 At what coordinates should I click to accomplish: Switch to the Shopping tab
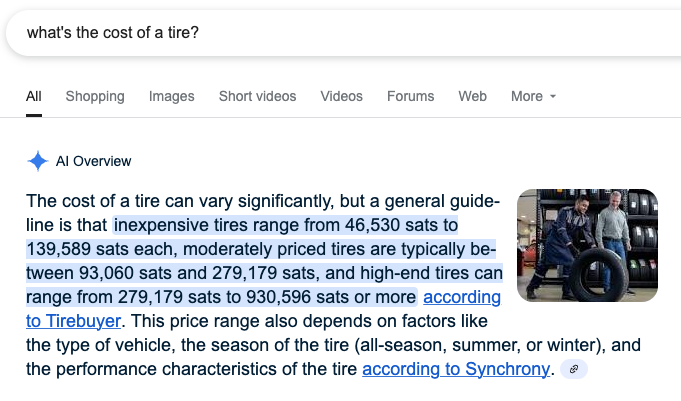pyautogui.click(x=95, y=96)
